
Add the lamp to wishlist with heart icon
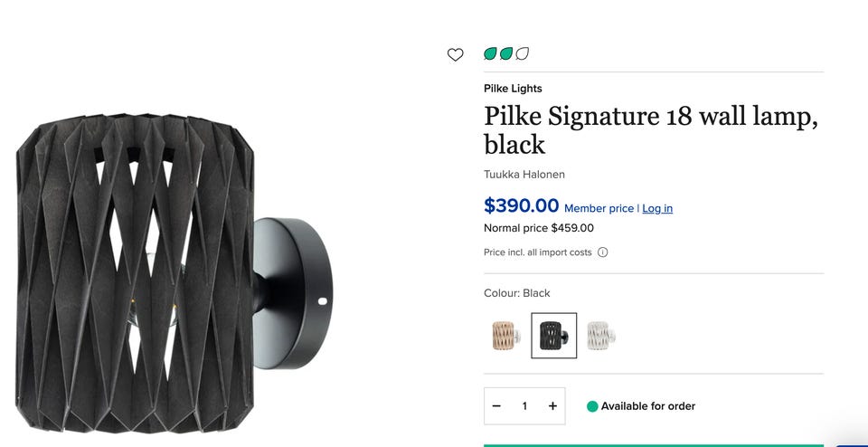456,55
